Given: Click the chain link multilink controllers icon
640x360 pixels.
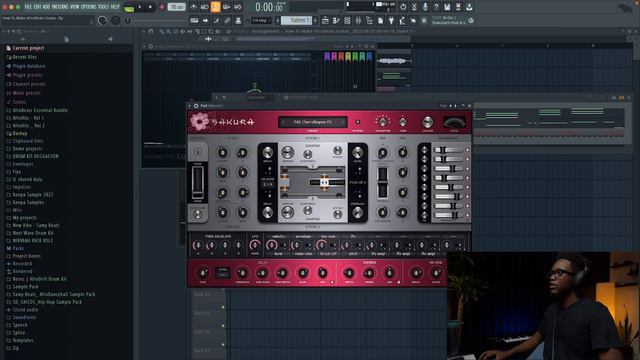Looking at the screenshot, I should (x=227, y=20).
